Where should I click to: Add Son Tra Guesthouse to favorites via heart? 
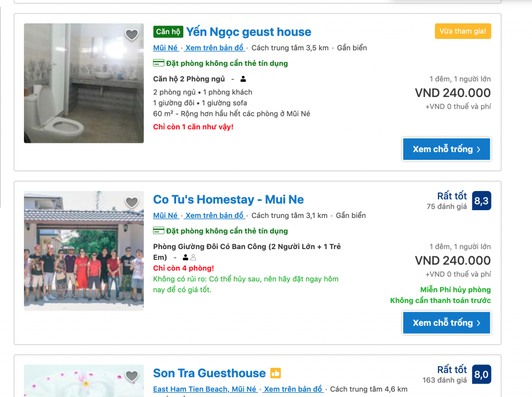[131, 376]
